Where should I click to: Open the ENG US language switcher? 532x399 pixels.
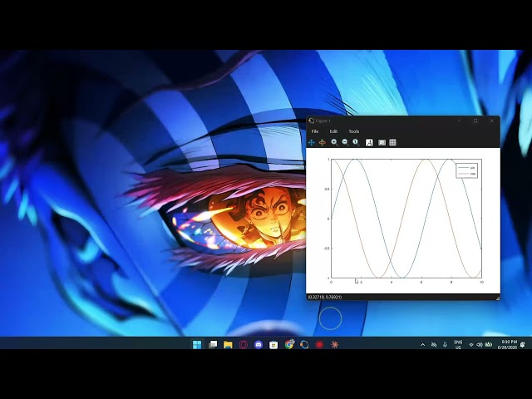(x=458, y=345)
